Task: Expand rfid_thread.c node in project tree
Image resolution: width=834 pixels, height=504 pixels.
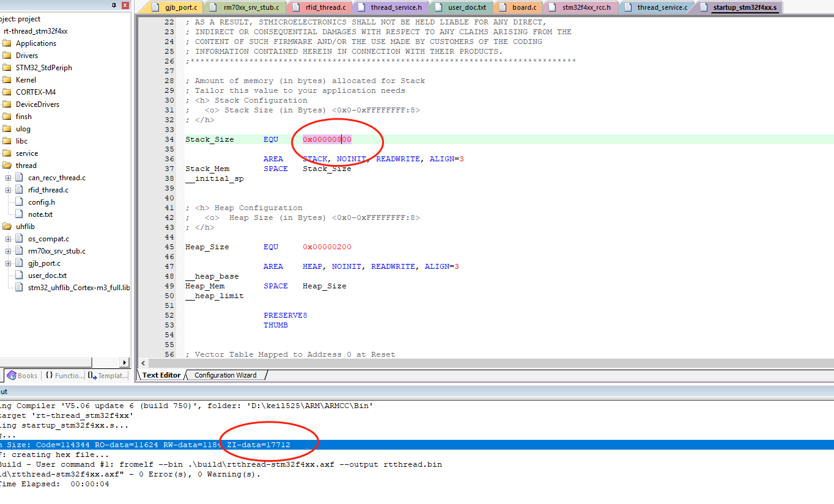Action: coord(9,190)
